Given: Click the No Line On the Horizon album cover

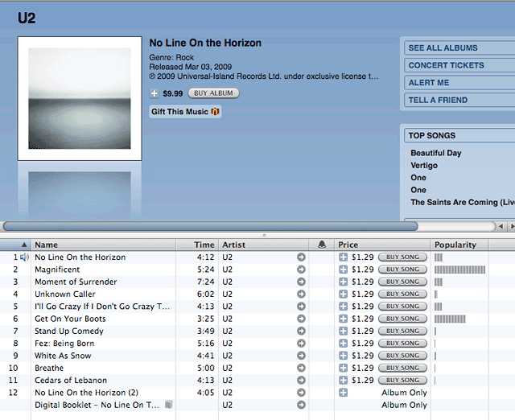Looking at the screenshot, I should click(x=80, y=98).
